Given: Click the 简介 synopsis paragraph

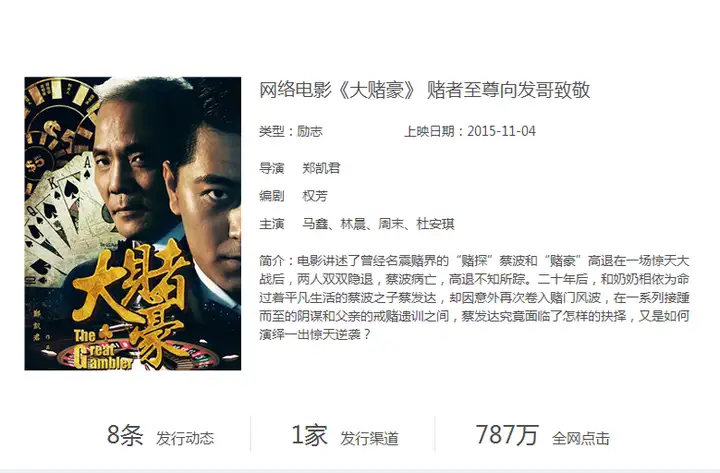Looking at the screenshot, I should [474, 298].
